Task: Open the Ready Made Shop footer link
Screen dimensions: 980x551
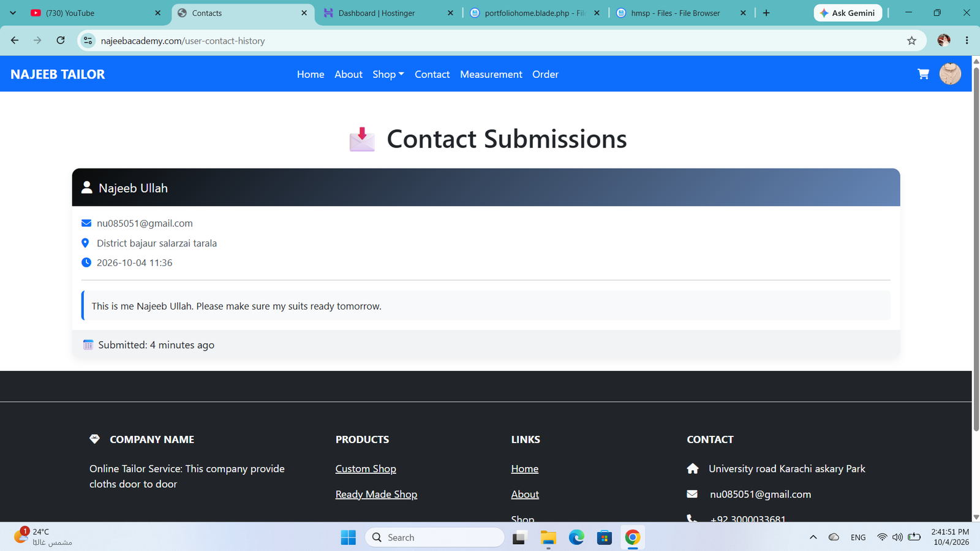Action: tap(376, 495)
